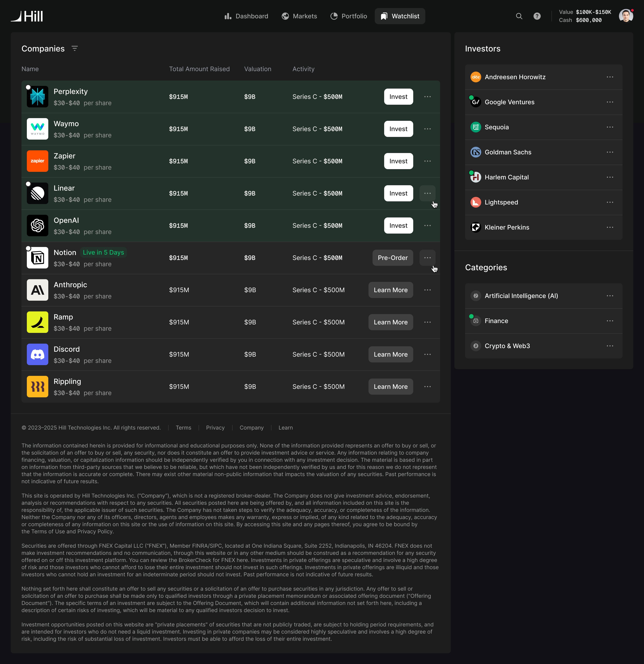This screenshot has height=664, width=644.
Task: Switch to the Dashboard tab
Action: (x=246, y=16)
